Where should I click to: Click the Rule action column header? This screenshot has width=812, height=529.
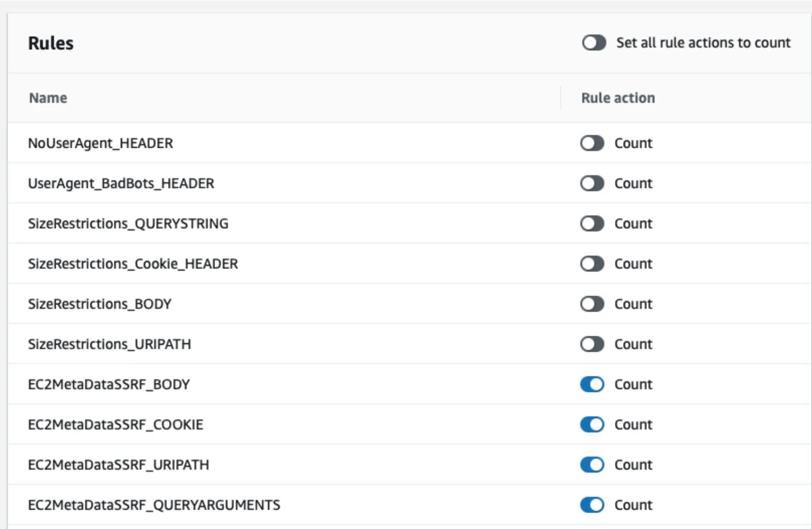click(x=618, y=98)
